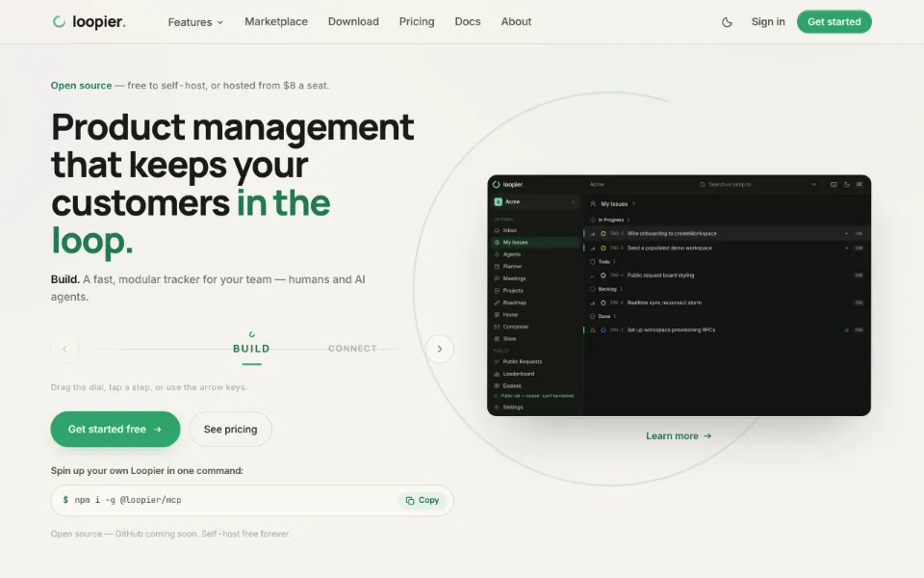The height and width of the screenshot is (578, 924).
Task: Select the BUILD step tab
Action: (251, 349)
